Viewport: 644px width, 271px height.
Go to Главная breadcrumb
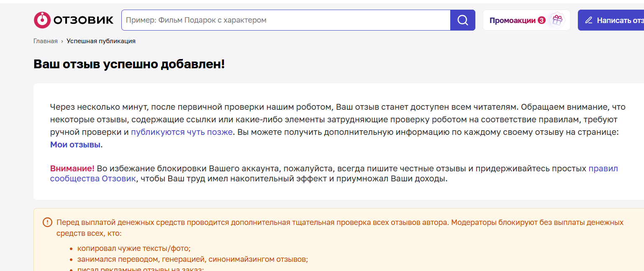click(46, 41)
